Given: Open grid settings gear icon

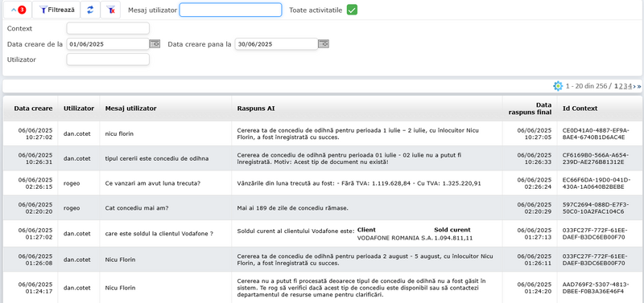Looking at the screenshot, I should coord(558,86).
